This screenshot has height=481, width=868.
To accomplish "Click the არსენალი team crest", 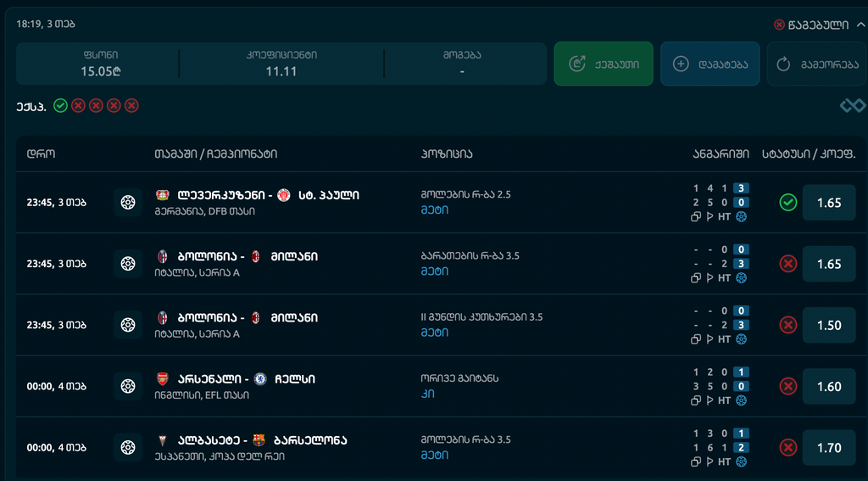I will tap(162, 379).
